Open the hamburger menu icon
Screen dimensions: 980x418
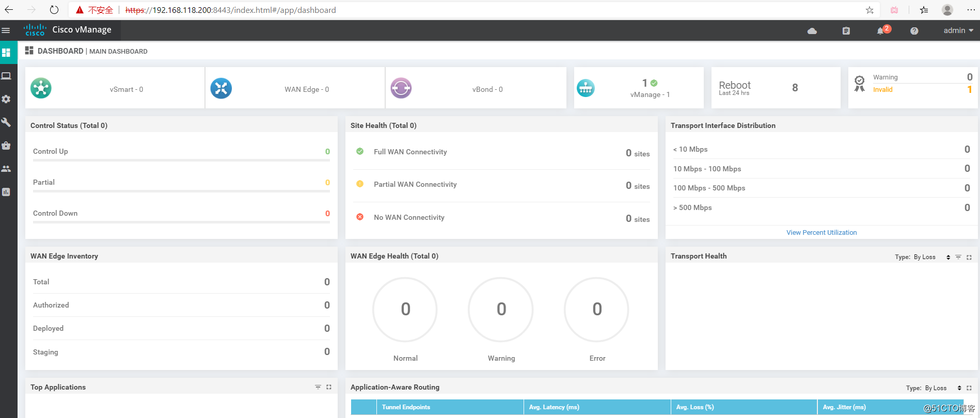[x=6, y=30]
